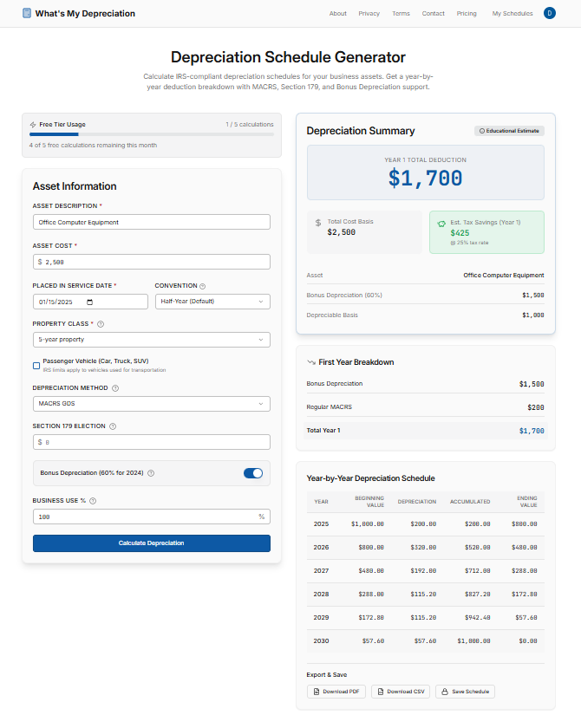Click inside the Asset Cost input field
Image resolution: width=581 pixels, height=728 pixels.
tap(151, 261)
